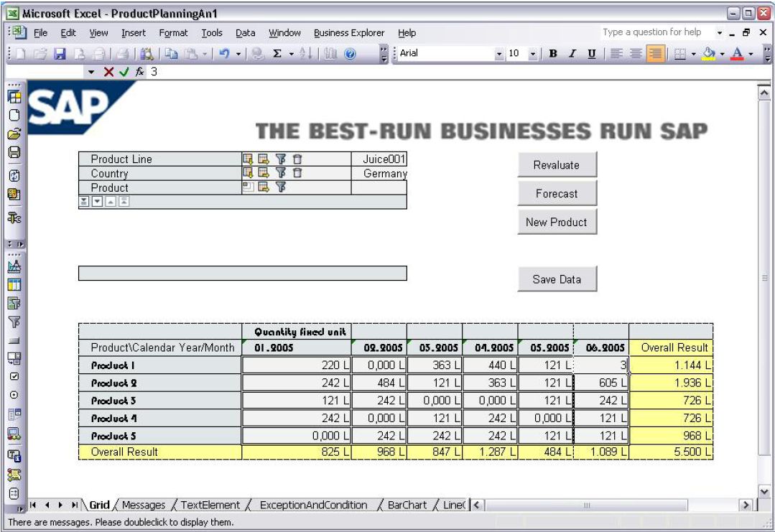This screenshot has height=532, width=775.
Task: Select the 06.2005 column header
Action: pos(601,347)
